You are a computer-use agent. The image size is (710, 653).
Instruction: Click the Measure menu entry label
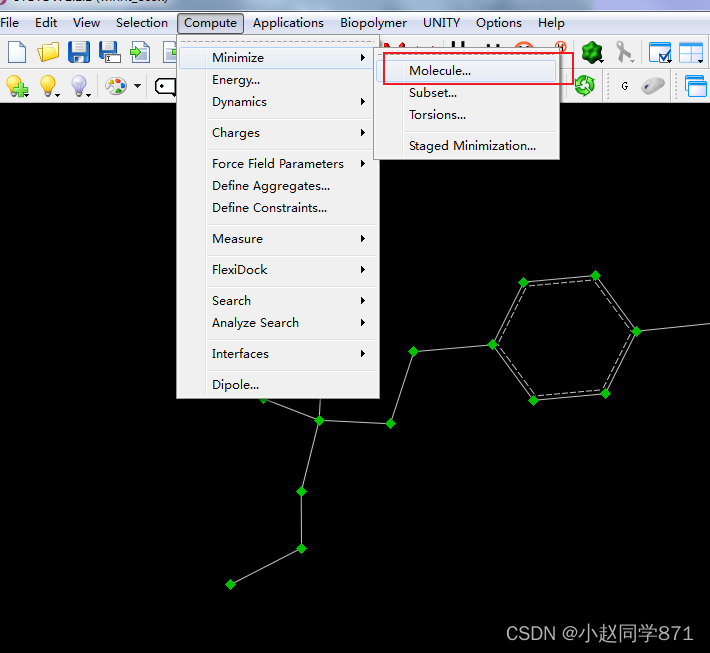237,239
